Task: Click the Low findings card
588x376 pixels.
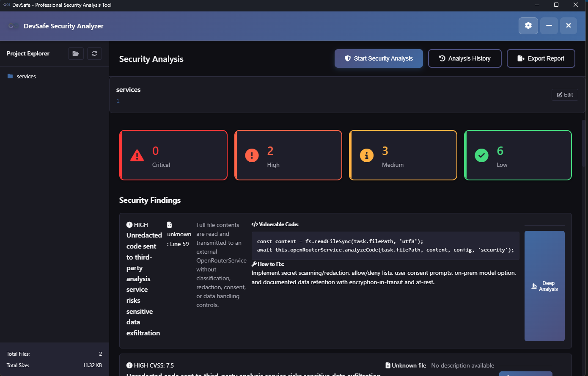Action: click(x=518, y=155)
